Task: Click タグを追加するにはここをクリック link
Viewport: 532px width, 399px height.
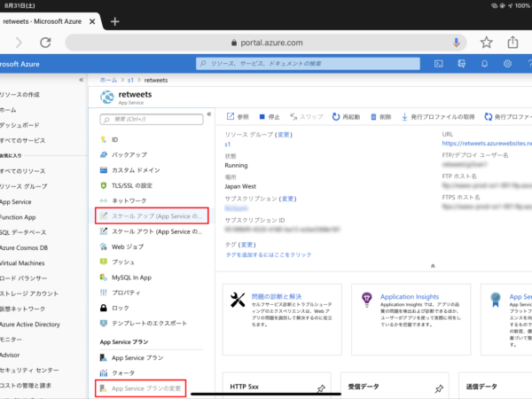Action: (x=269, y=254)
